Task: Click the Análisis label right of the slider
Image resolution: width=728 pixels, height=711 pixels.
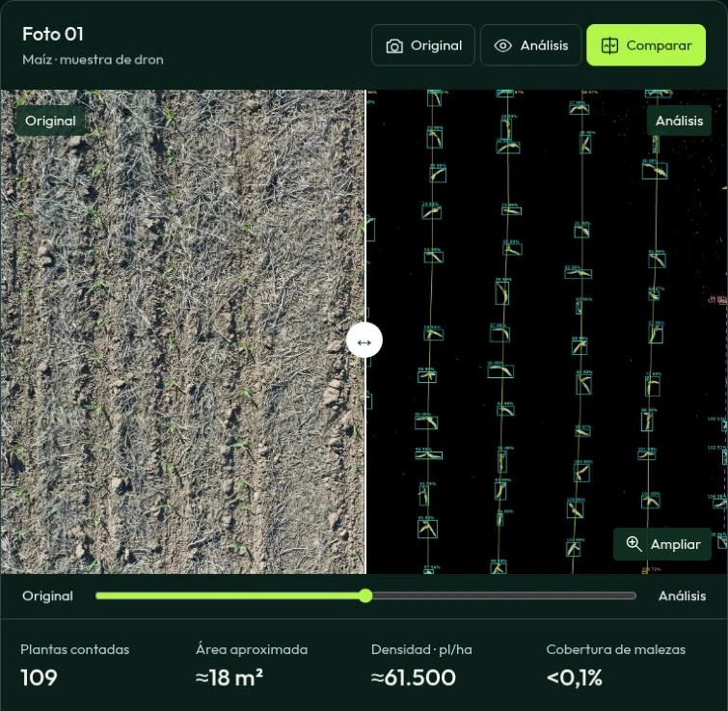Action: (x=682, y=596)
